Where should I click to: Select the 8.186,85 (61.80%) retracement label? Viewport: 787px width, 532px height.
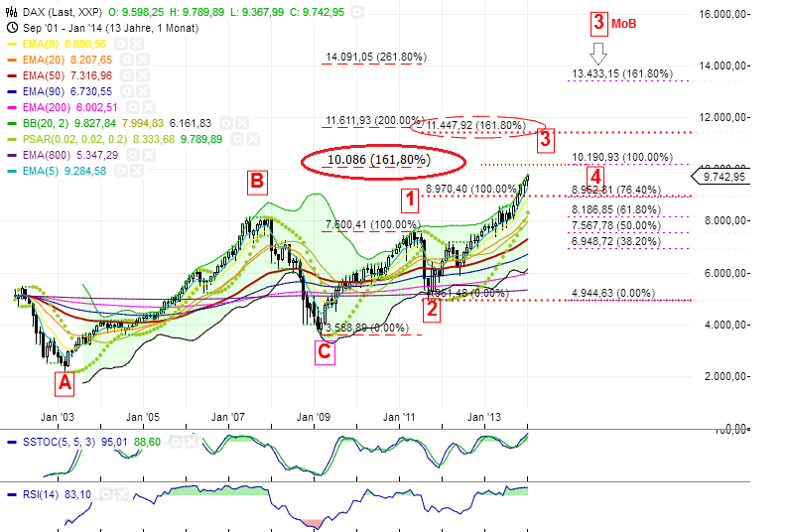point(616,209)
